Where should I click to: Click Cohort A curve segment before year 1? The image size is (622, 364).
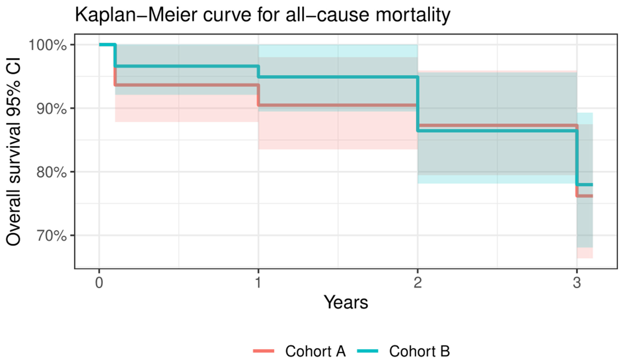click(x=185, y=85)
